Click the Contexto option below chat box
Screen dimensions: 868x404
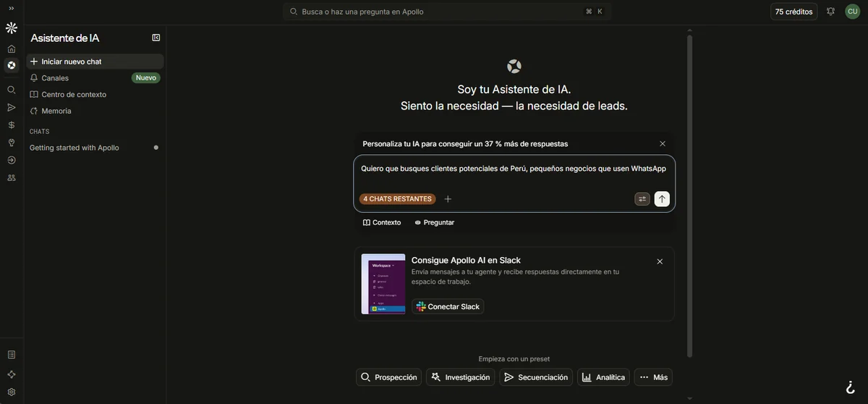[x=382, y=222]
